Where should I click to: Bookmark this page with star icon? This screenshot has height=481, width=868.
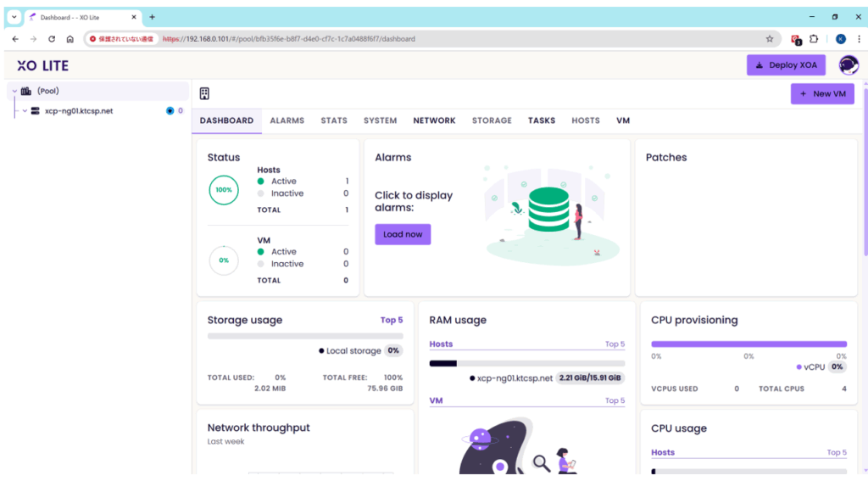coord(770,39)
